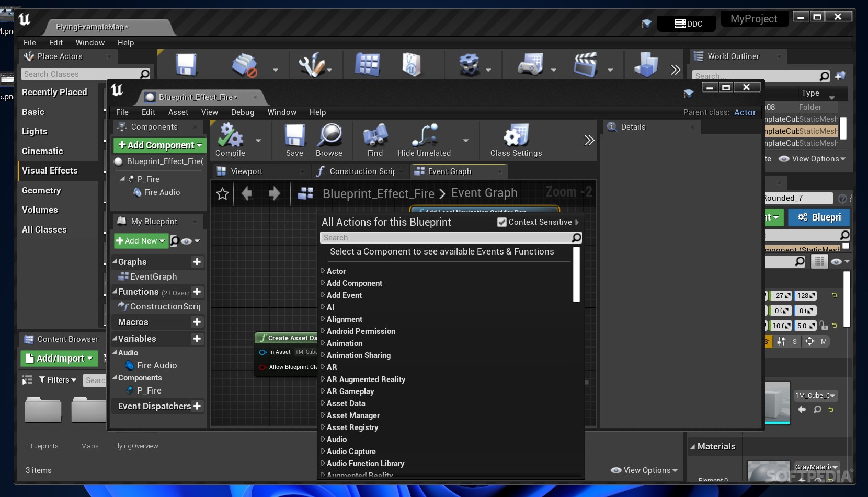Click the Content grid icon in main toolbar

click(367, 65)
